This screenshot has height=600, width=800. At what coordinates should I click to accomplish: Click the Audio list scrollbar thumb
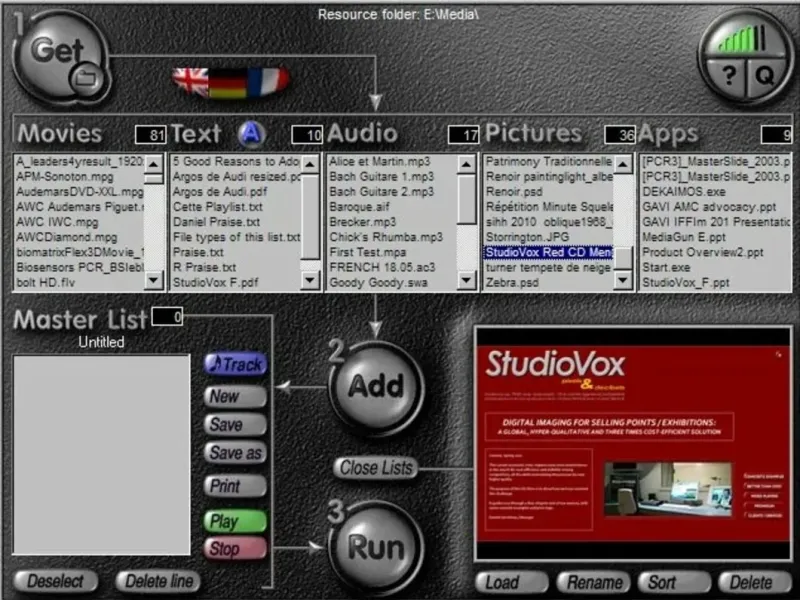pyautogui.click(x=466, y=199)
